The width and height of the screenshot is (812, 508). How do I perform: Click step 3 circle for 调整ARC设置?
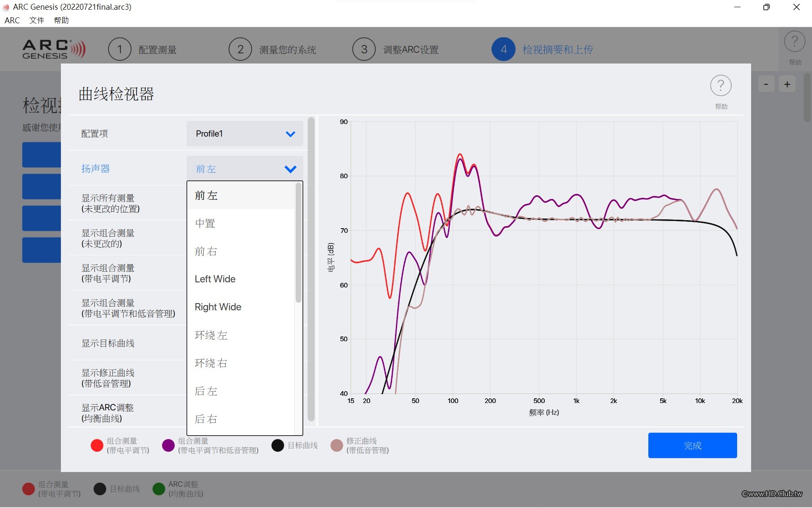point(364,50)
